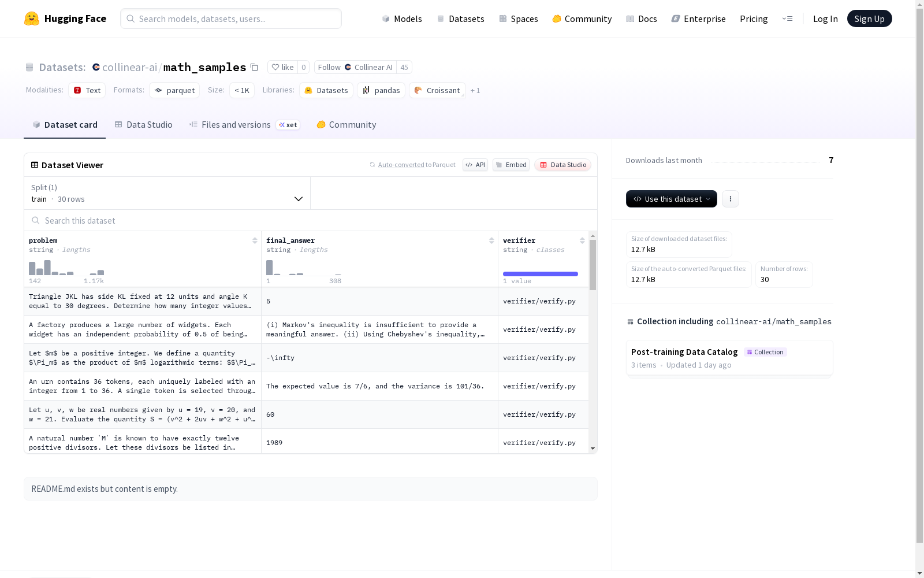Open the Pricing page
The width and height of the screenshot is (924, 578).
[x=754, y=18]
